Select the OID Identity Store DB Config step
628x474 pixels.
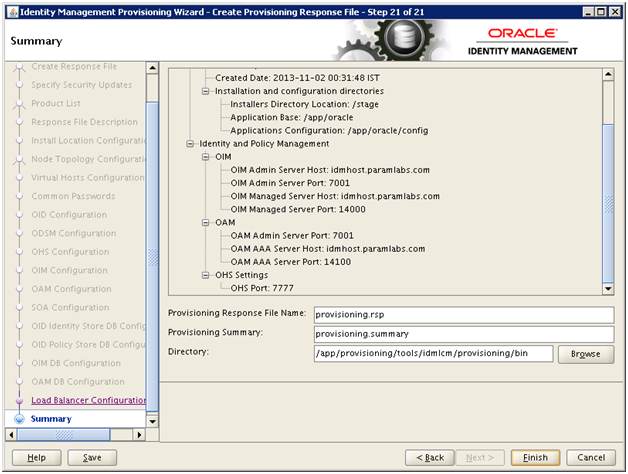click(89, 326)
